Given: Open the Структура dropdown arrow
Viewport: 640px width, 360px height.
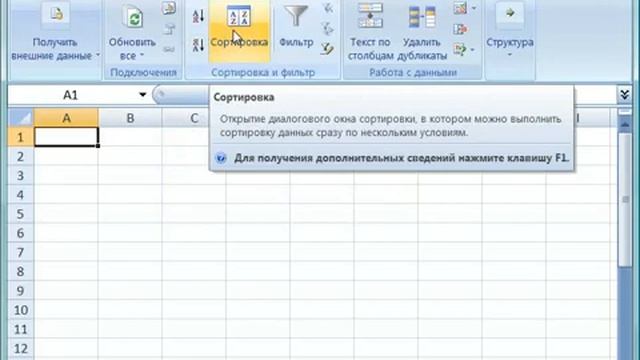Looking at the screenshot, I should tap(510, 54).
